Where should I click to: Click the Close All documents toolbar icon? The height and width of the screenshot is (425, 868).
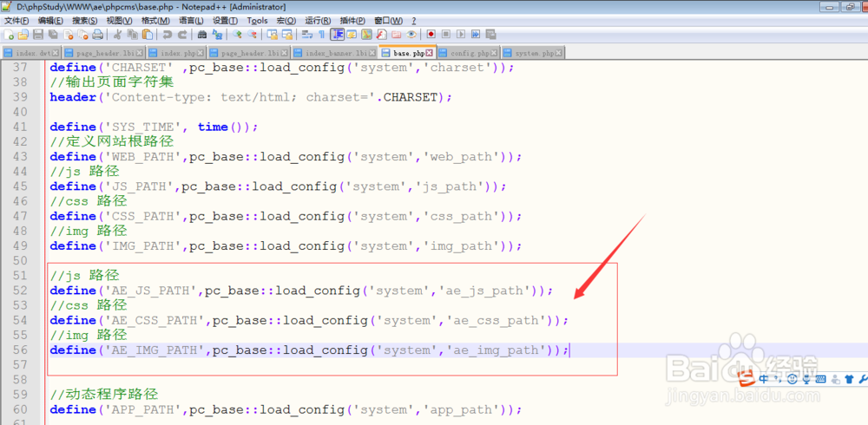click(x=83, y=35)
